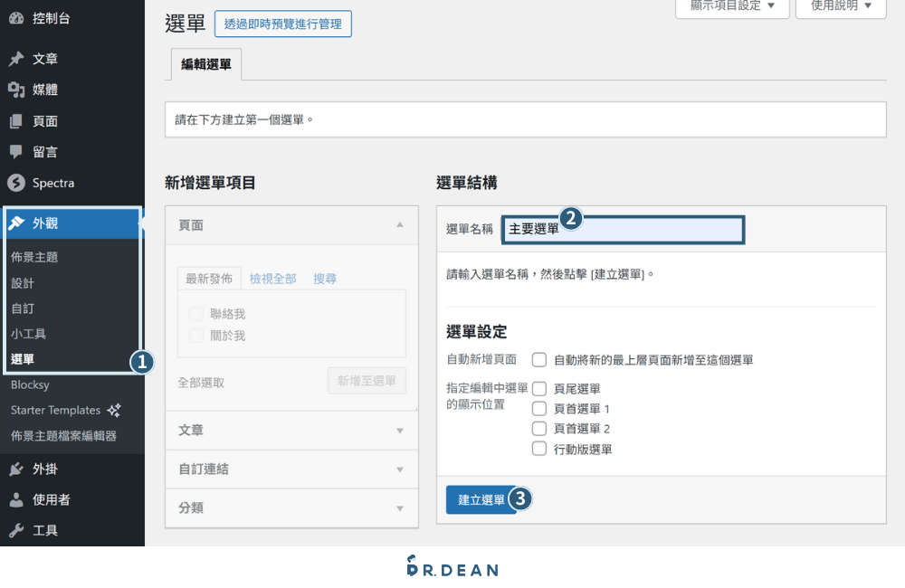Click the 留言 comment bubble icon
Screen dimensions: 905x588
(x=16, y=152)
